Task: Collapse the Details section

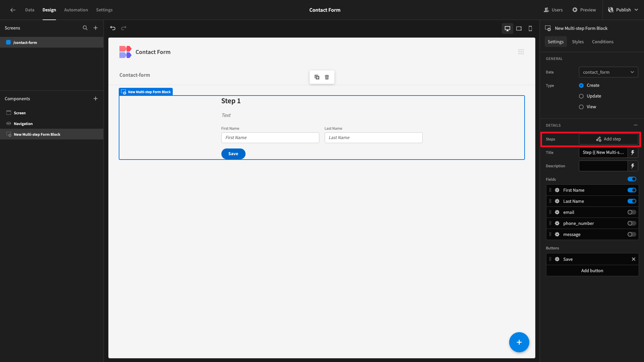Action: pyautogui.click(x=636, y=125)
